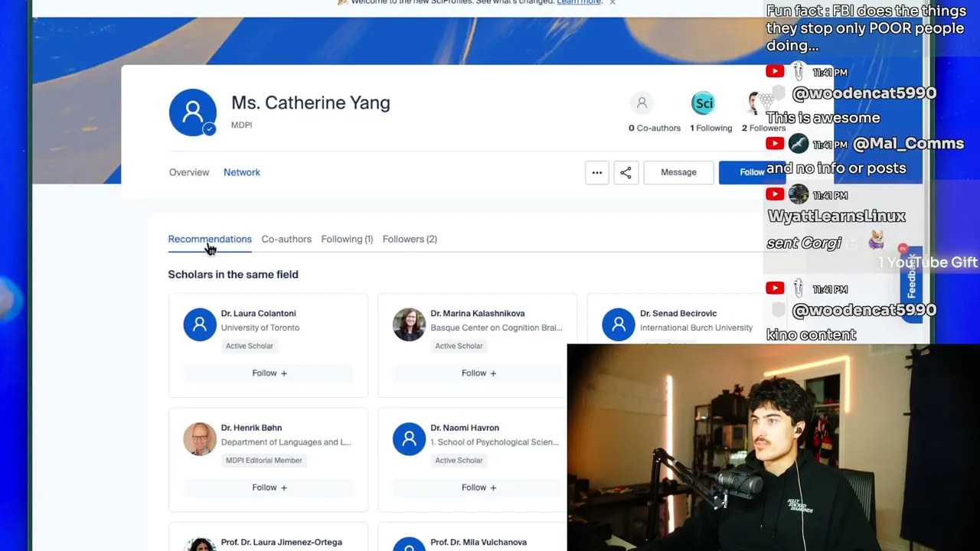Click '1. School of Psychological Scien...' text
Viewport: 980px width, 551px height.
coord(495,442)
